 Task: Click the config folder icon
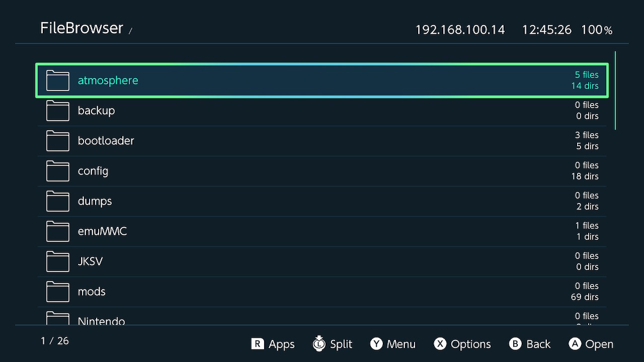pyautogui.click(x=57, y=171)
